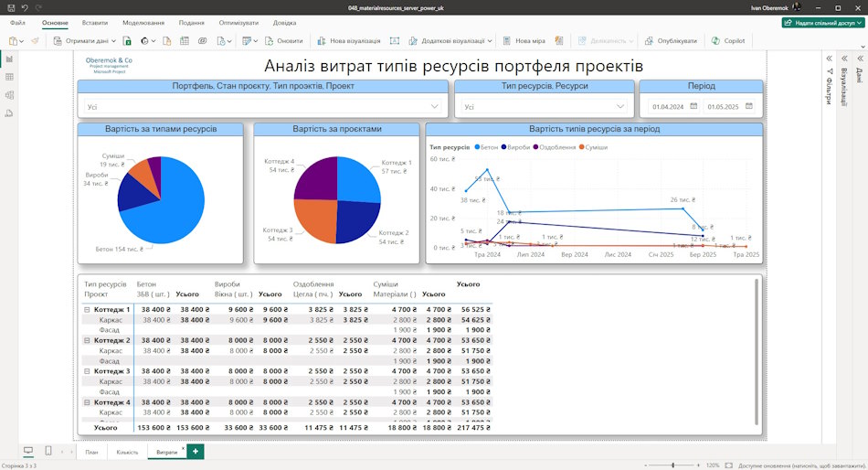Screen dimensions: 868x470
Task: Click the Нова візуалізація button
Action: click(349, 41)
